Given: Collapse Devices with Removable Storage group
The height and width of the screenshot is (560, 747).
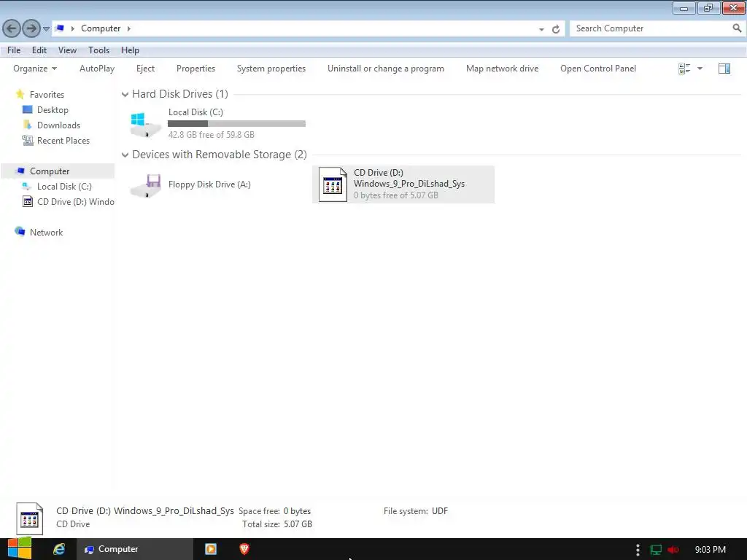Looking at the screenshot, I should (x=125, y=155).
